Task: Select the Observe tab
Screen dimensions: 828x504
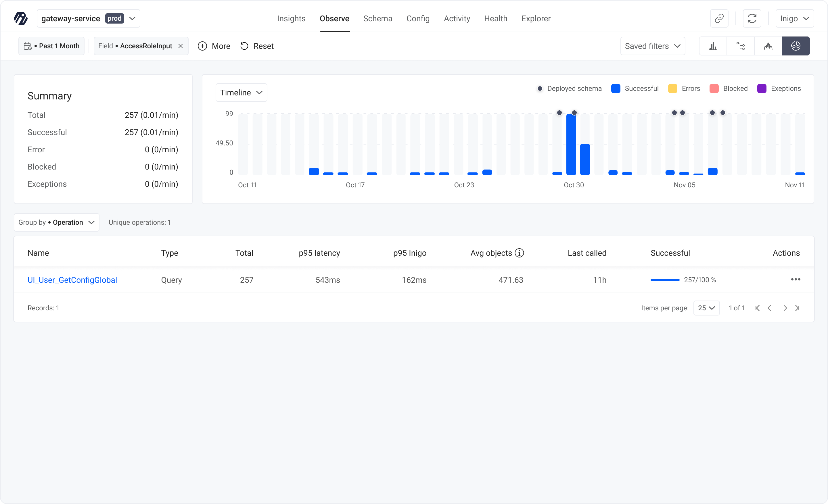Action: [334, 18]
